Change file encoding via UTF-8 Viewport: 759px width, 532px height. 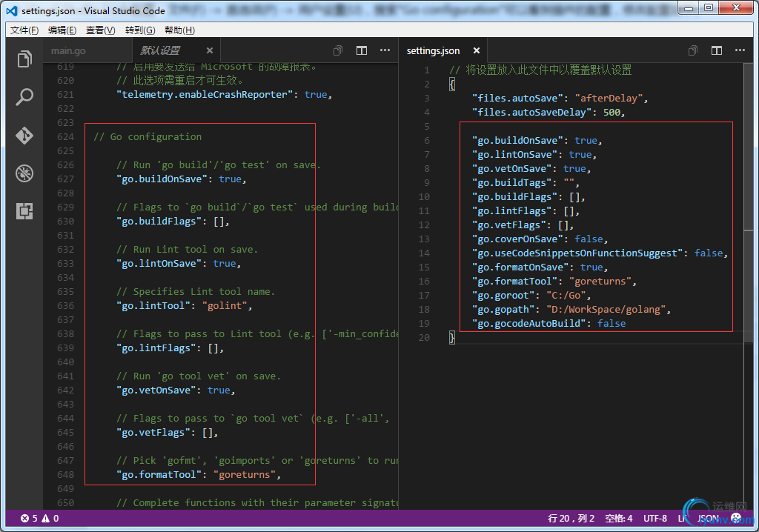pos(655,519)
